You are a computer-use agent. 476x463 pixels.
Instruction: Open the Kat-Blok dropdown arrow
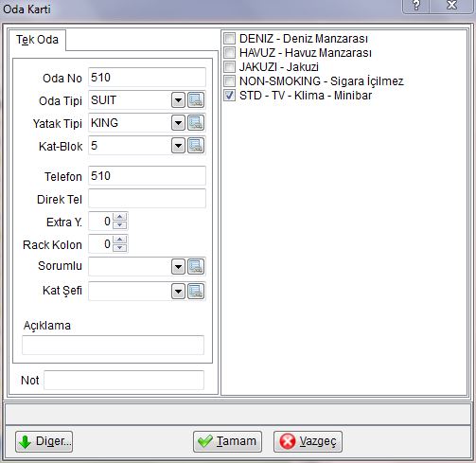coord(178,146)
